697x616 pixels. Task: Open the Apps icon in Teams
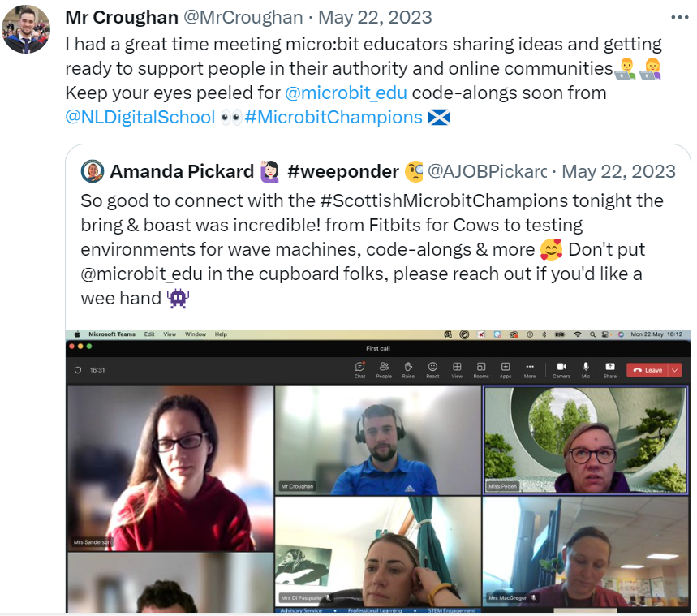506,370
